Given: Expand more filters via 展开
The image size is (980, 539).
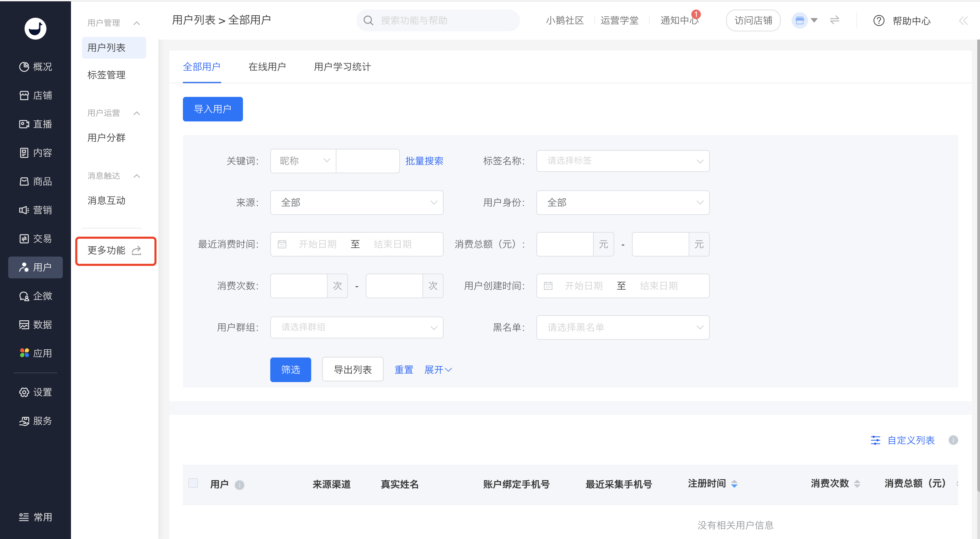Looking at the screenshot, I should pos(438,369).
